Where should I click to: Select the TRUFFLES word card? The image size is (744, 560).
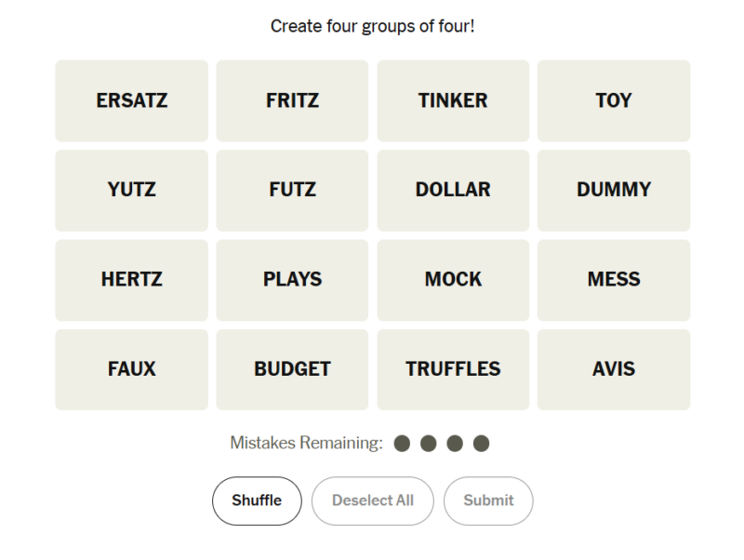pos(453,368)
